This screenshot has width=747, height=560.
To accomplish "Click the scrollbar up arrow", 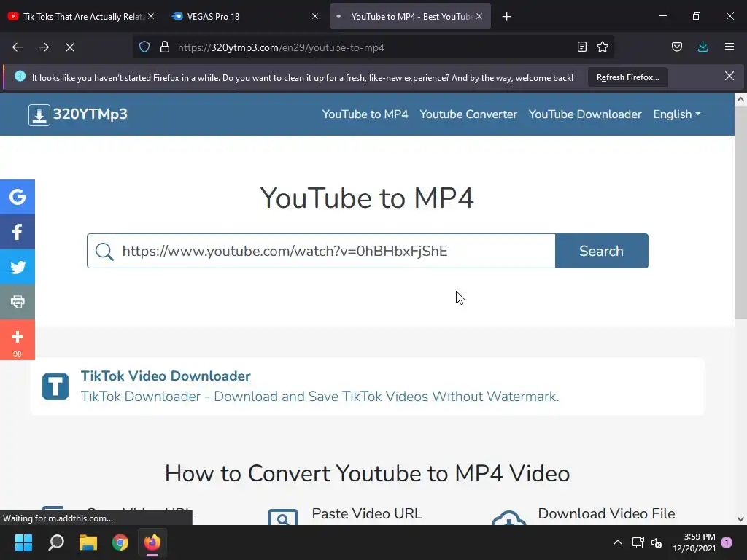I will [x=740, y=99].
